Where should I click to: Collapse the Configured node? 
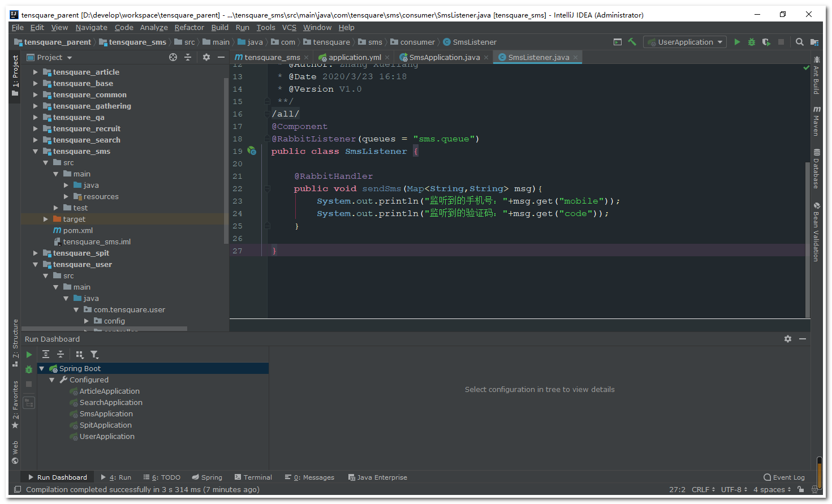click(x=51, y=380)
